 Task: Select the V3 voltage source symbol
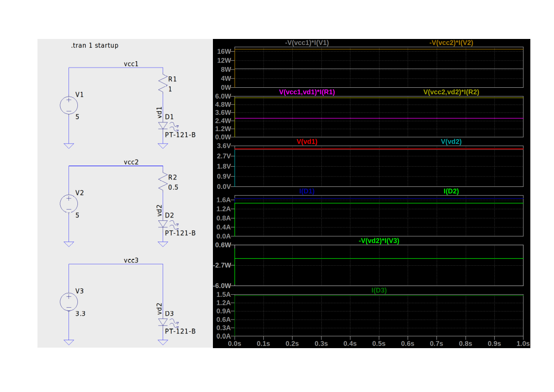click(69, 302)
